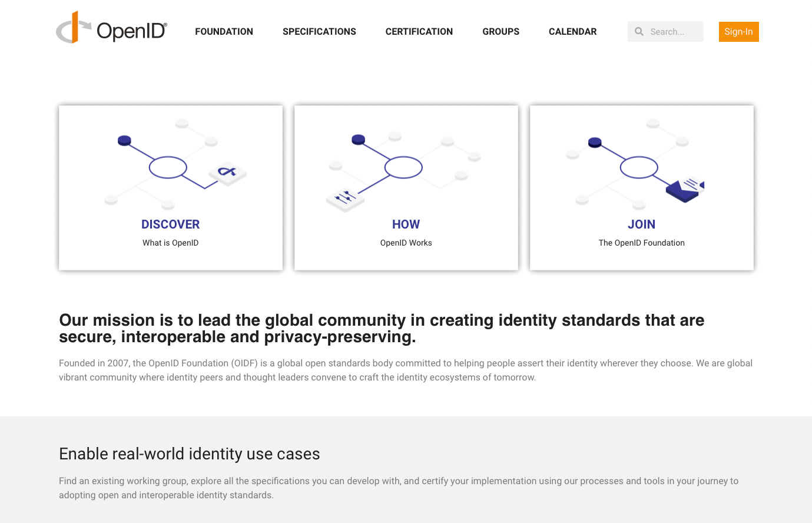
Task: Open the HOW heading link
Action: pos(406,224)
